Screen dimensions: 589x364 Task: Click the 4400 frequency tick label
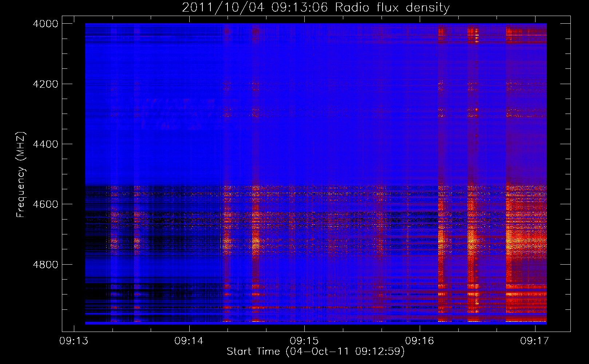click(46, 144)
